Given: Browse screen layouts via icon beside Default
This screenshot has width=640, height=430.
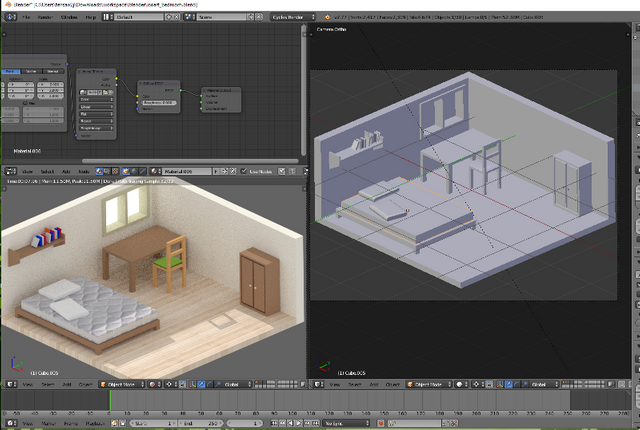Looking at the screenshot, I should coord(107,17).
